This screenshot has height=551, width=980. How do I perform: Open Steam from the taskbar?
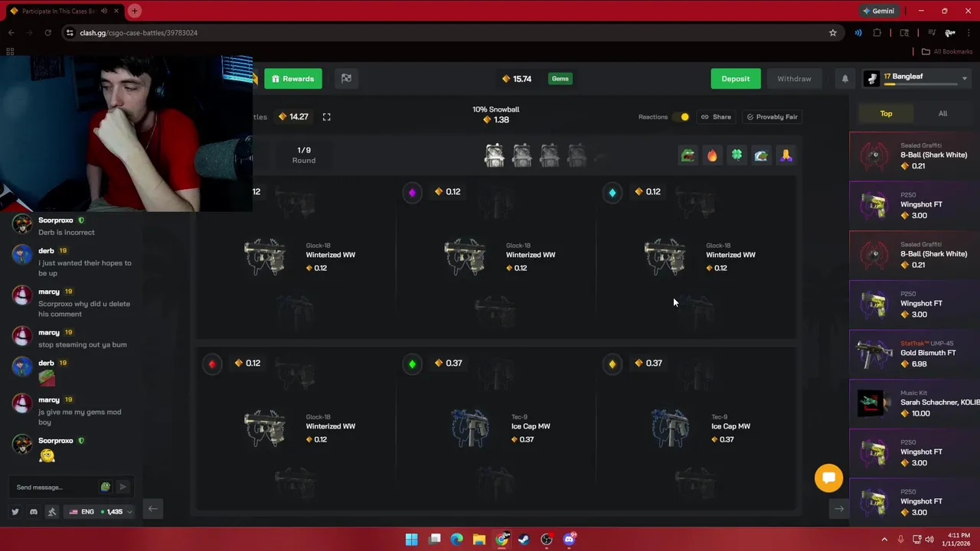coord(524,540)
